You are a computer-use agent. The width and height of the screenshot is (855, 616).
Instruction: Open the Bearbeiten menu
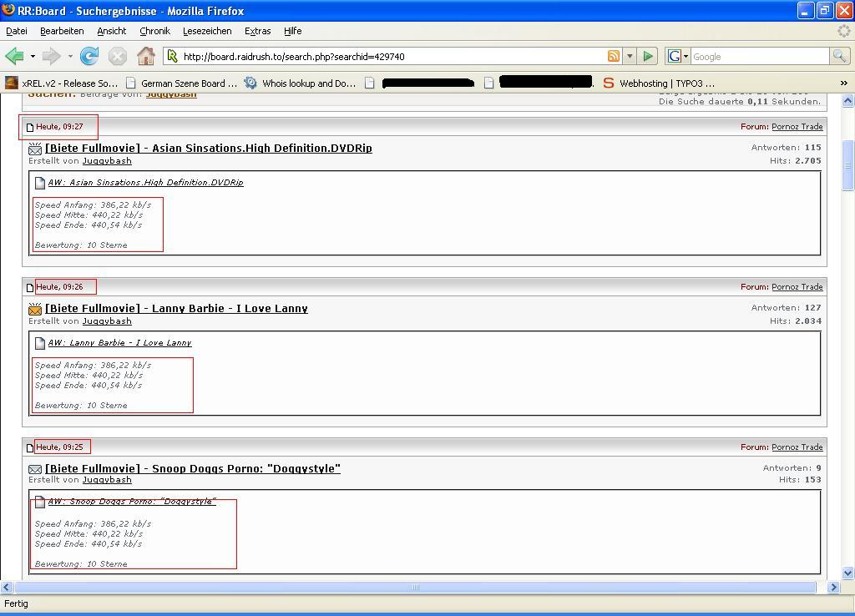[x=62, y=31]
